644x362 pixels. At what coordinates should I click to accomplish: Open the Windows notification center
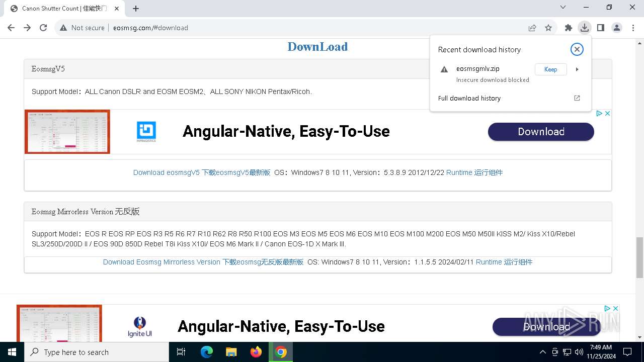pyautogui.click(x=627, y=352)
